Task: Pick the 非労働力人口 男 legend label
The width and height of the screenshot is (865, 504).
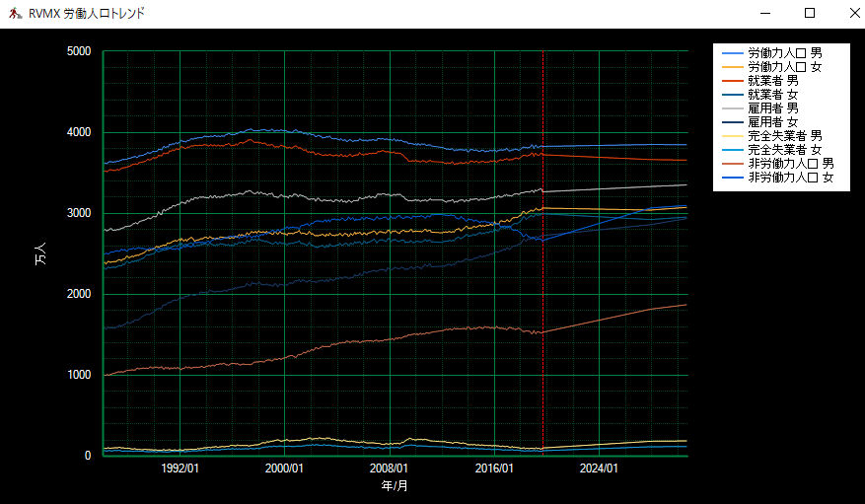Action: pos(791,164)
